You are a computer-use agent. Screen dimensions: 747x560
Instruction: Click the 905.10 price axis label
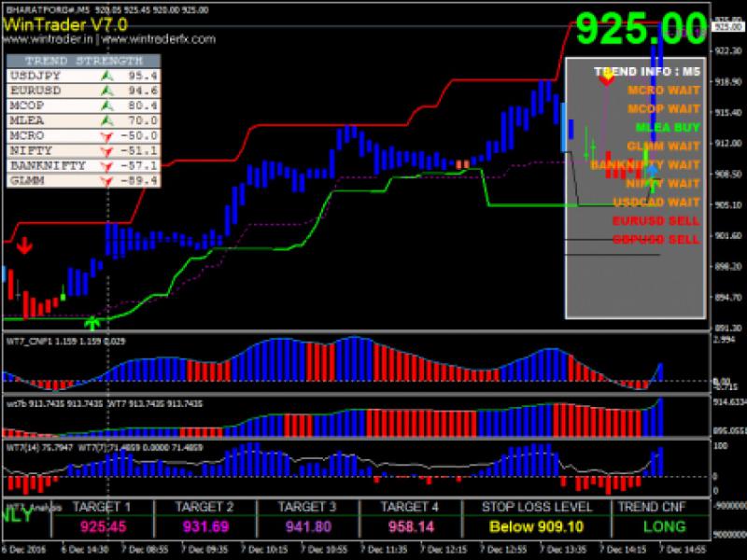[x=728, y=205]
